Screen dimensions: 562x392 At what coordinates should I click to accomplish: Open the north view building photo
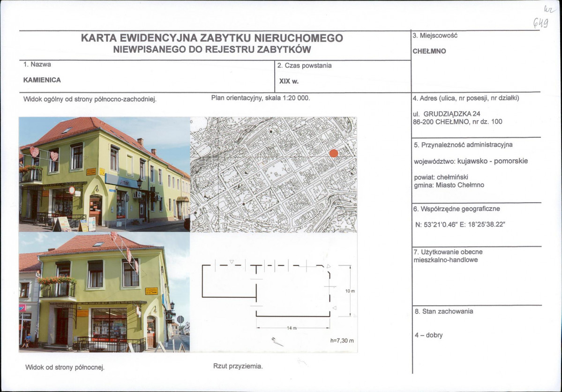pyautogui.click(x=105, y=292)
